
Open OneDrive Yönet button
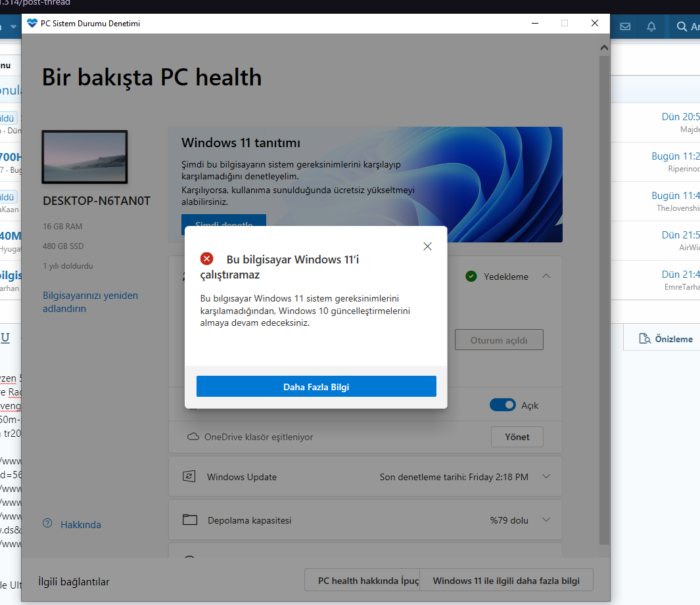[x=517, y=437]
